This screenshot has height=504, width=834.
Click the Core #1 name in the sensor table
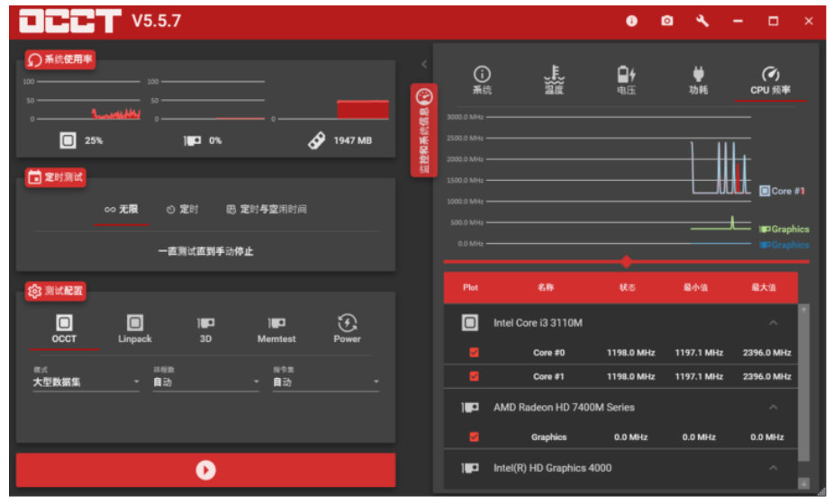[548, 376]
